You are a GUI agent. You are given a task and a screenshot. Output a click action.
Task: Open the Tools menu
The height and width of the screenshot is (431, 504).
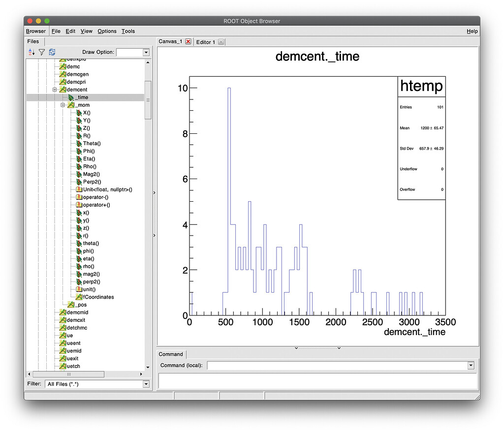pyautogui.click(x=128, y=31)
